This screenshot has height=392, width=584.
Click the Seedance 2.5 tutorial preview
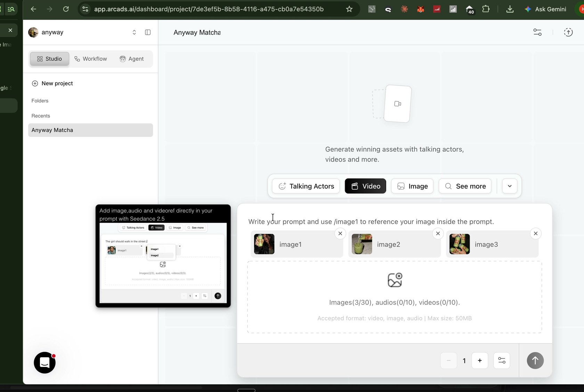[163, 256]
